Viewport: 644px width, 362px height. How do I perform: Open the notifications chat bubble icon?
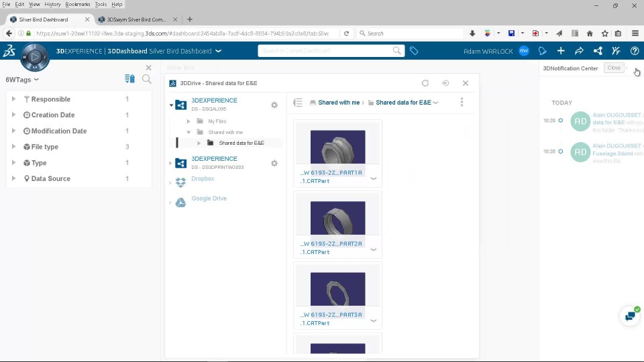tap(543, 51)
